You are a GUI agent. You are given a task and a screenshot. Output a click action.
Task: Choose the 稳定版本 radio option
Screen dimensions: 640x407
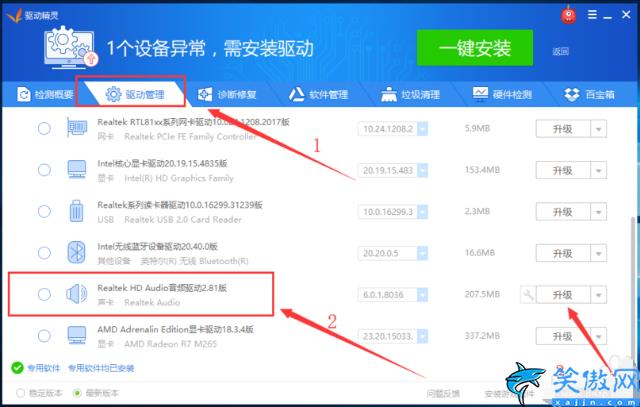tap(20, 393)
